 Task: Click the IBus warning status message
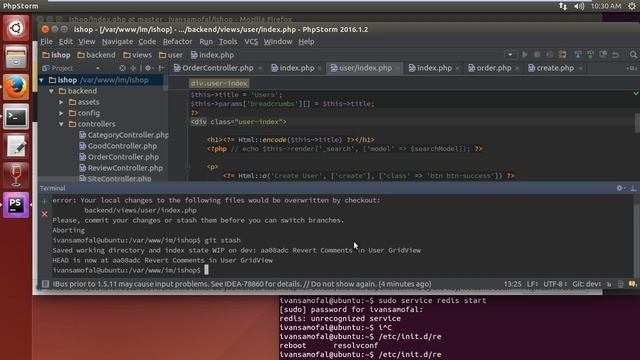(x=242, y=284)
